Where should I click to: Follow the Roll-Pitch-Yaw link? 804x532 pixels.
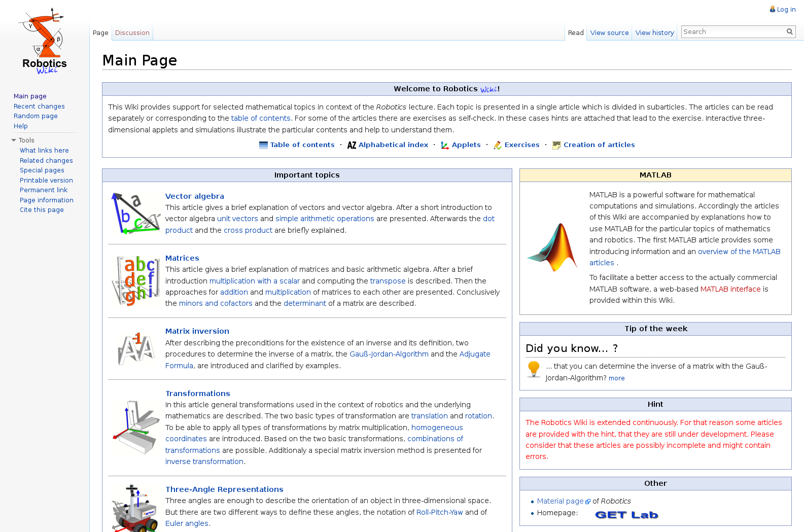pos(440,512)
